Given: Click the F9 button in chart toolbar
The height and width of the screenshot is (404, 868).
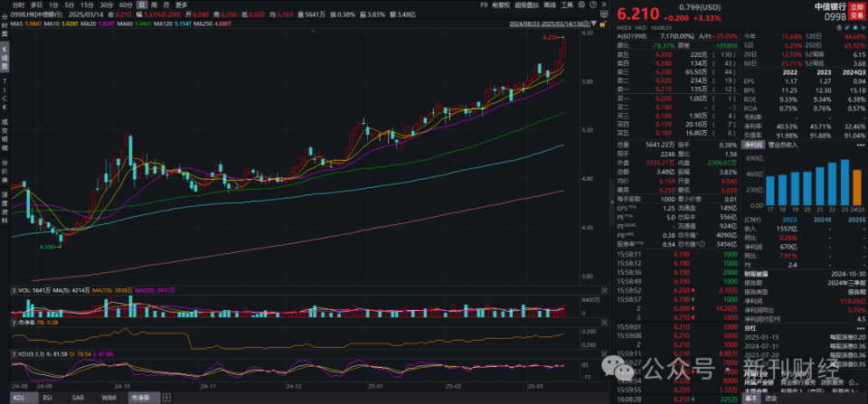Looking at the screenshot, I should click(484, 5).
